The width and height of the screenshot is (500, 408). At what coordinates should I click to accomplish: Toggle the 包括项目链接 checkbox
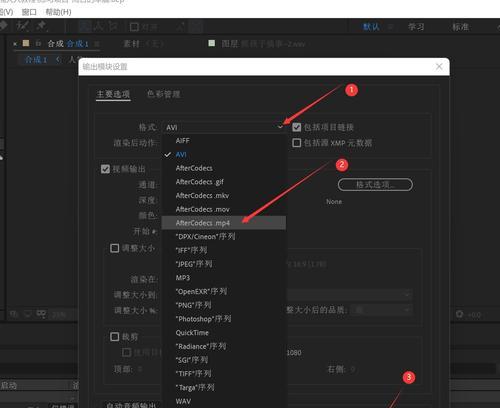point(296,127)
